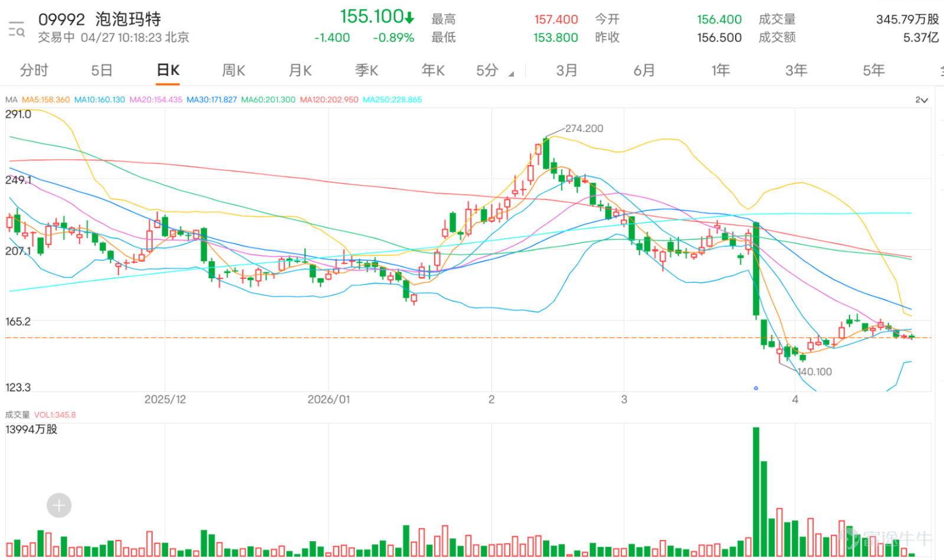944x560 pixels.
Task: Choose the 3月 range button
Action: (566, 70)
